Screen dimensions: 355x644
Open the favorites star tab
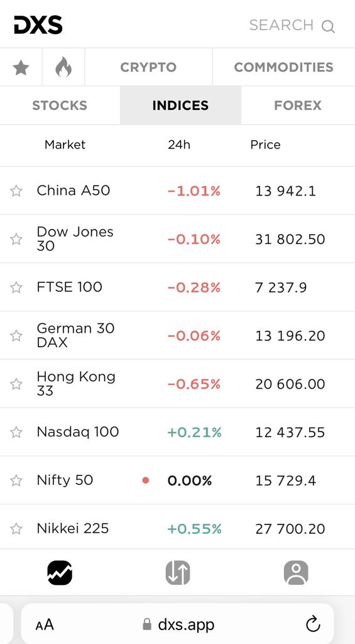point(21,67)
